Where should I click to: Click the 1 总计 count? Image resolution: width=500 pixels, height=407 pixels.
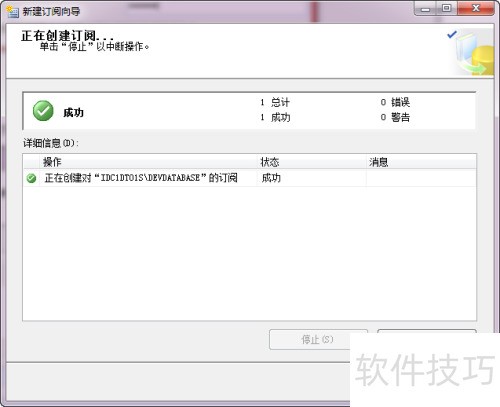click(275, 102)
